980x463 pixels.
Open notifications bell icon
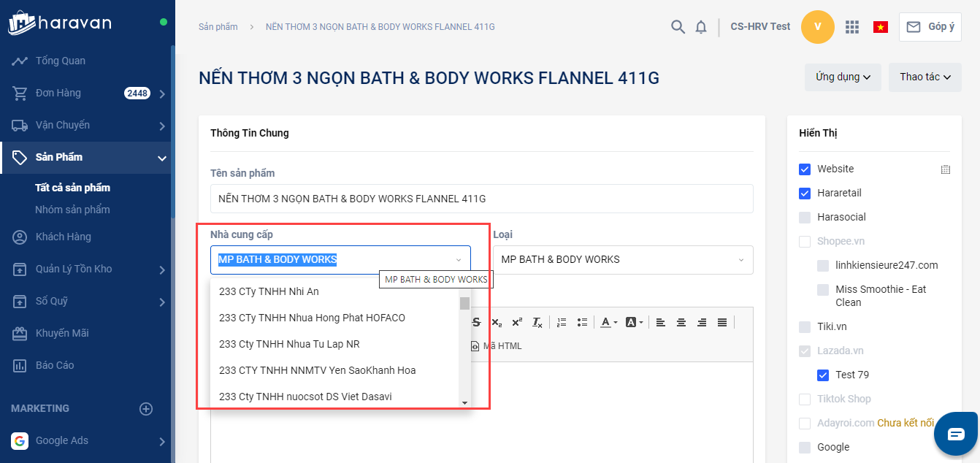[701, 27]
